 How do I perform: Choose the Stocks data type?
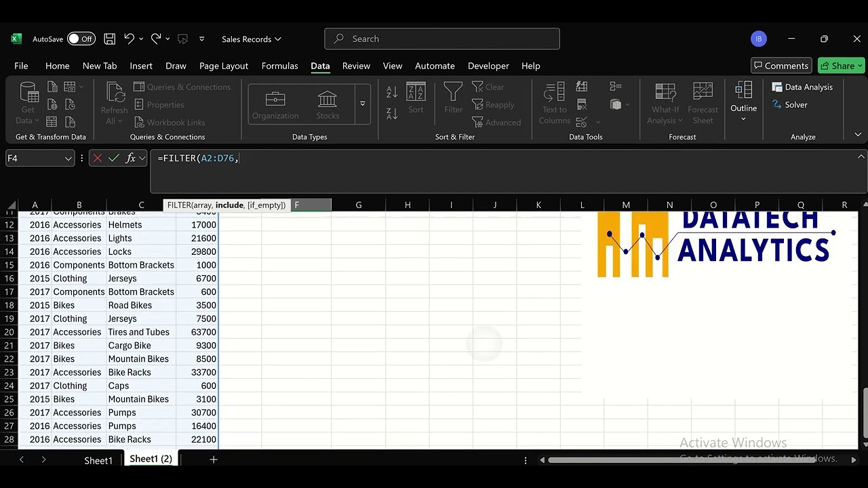coord(328,105)
